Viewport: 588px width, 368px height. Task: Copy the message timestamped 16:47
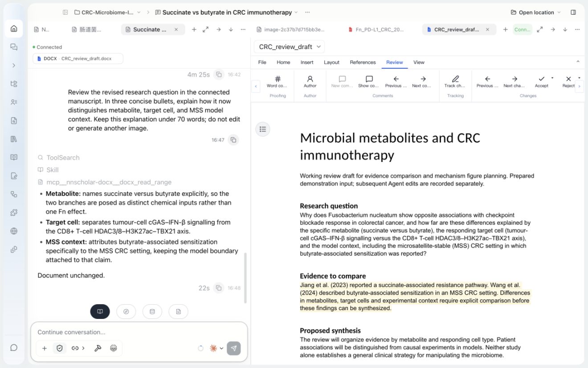click(233, 140)
